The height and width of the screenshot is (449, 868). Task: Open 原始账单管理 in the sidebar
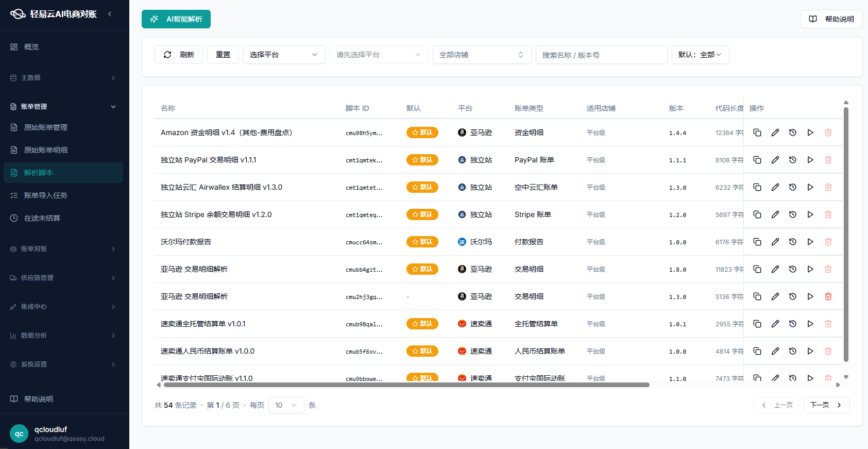click(63, 127)
